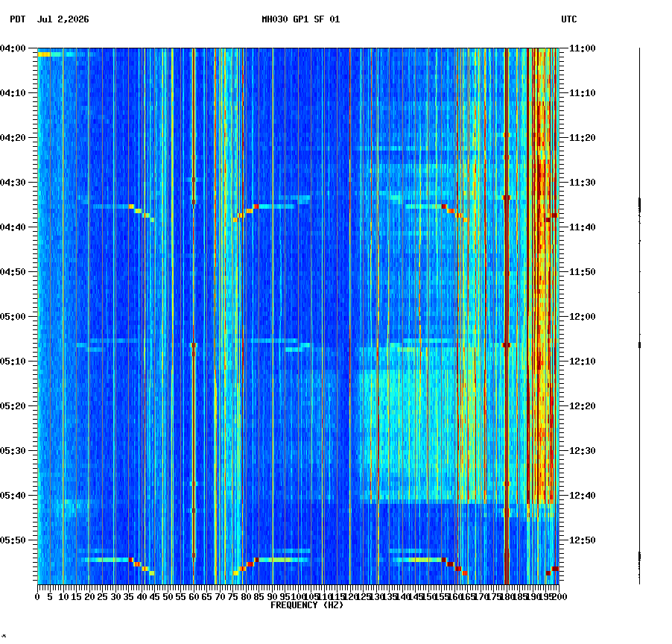Screen dimensions: 672x644
Task: Click the 200 Hz frequency tick label
Action: coord(560,597)
